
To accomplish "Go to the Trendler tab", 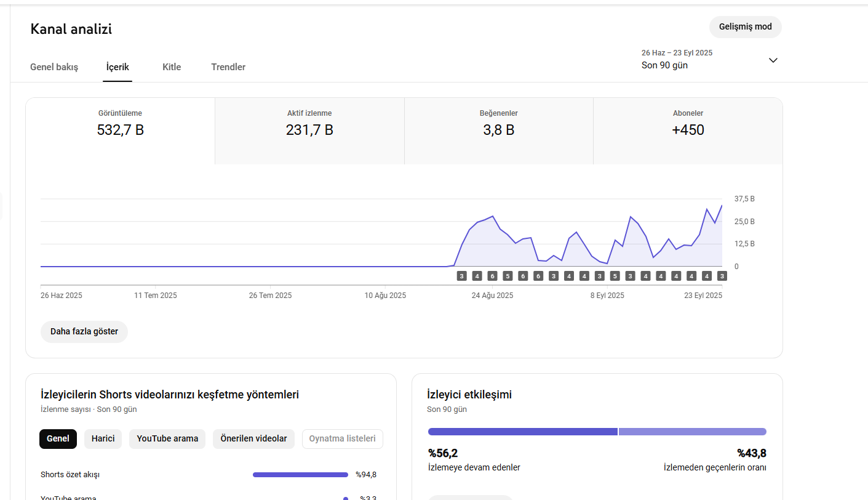I will tap(228, 67).
